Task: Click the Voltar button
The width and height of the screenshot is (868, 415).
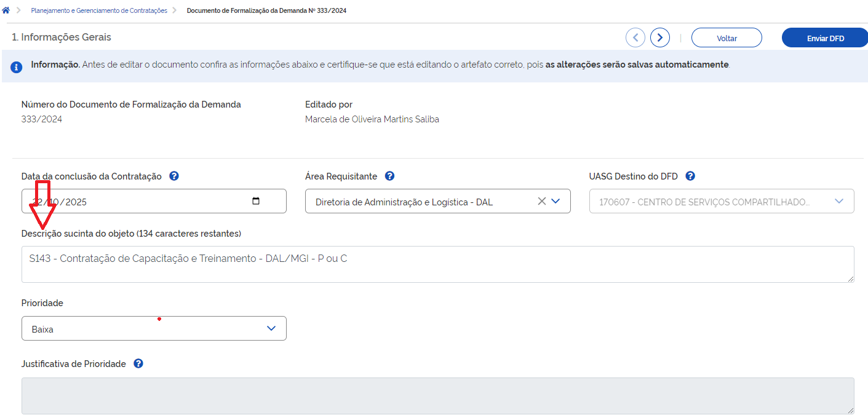Action: [727, 38]
